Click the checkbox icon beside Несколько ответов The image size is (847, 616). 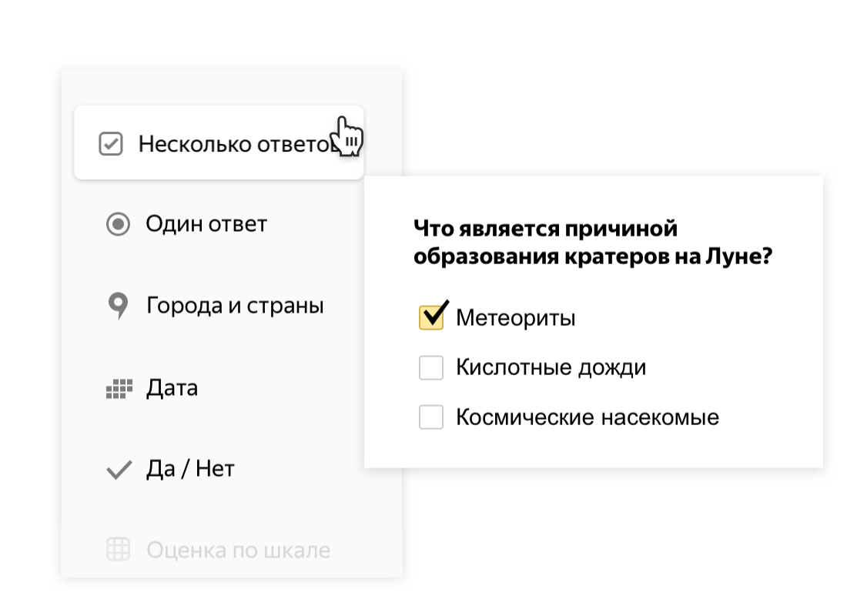[111, 144]
